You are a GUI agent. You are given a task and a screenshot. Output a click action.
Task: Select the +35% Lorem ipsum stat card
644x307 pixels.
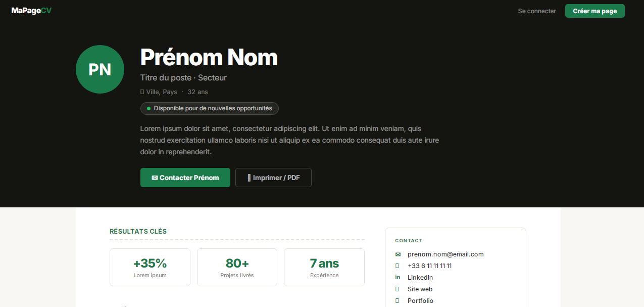click(150, 267)
